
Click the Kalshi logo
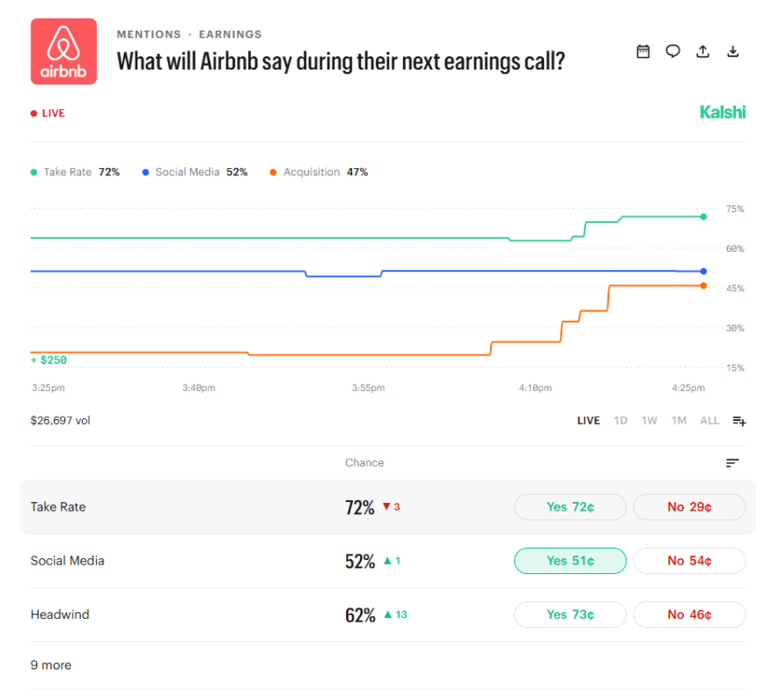coord(723,112)
